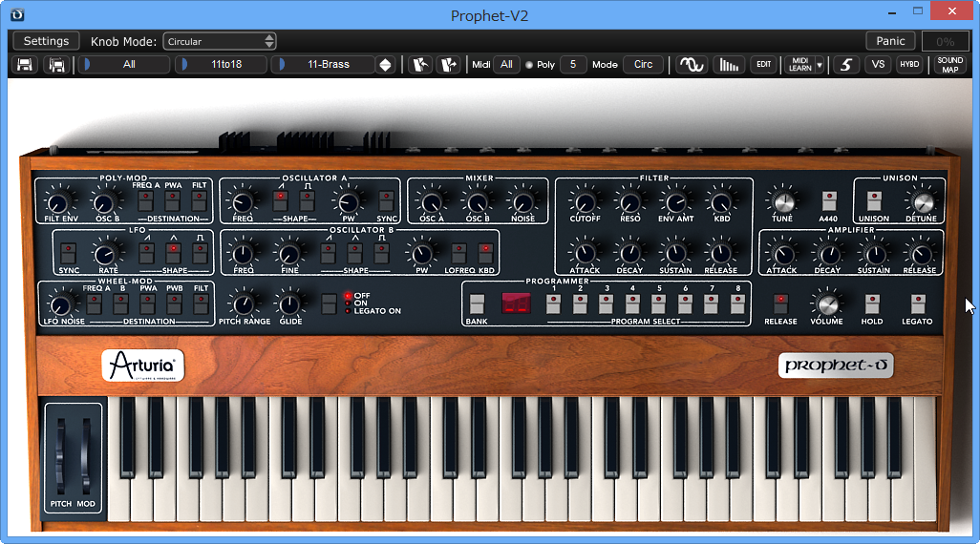This screenshot has width=980, height=544.
Task: Click the LFO RATE knob
Action: 106,254
